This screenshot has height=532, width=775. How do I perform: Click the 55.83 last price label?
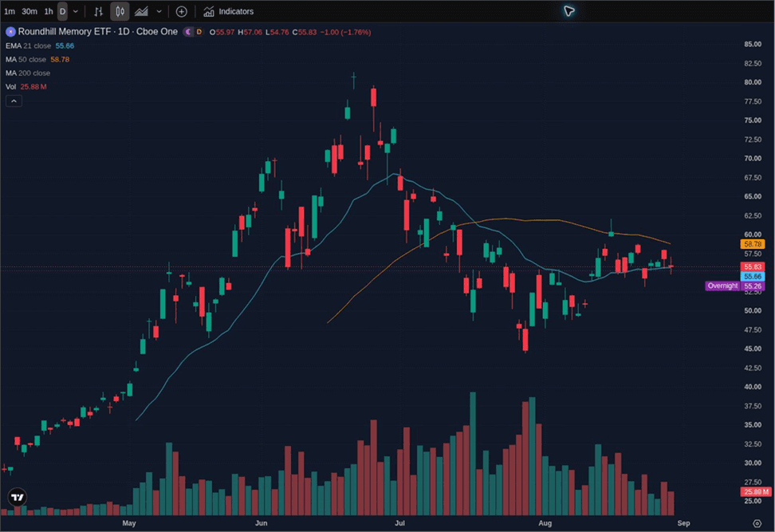click(x=752, y=267)
